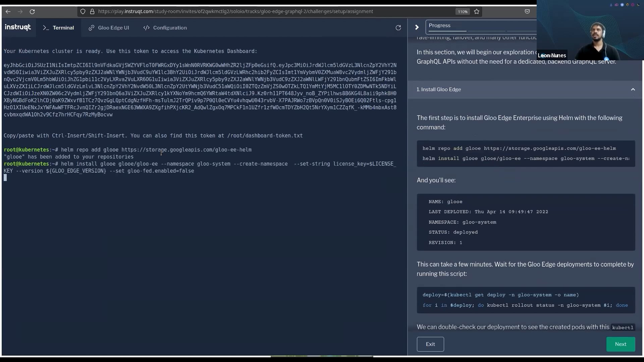The image size is (644, 362).
Task: Click the Pocket save icon
Action: [527, 11]
